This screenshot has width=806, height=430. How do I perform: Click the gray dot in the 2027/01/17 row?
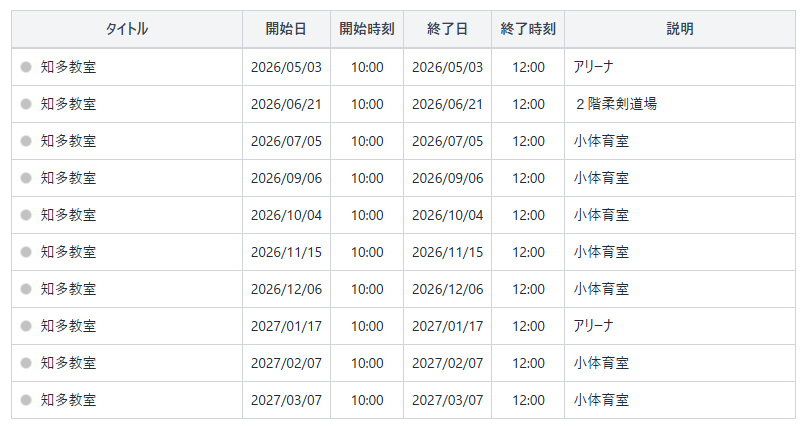pyautogui.click(x=26, y=326)
